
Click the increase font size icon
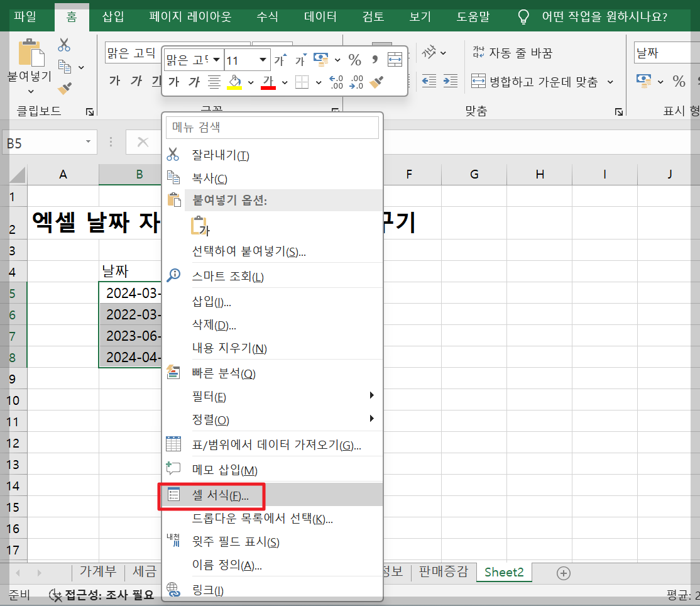(280, 59)
